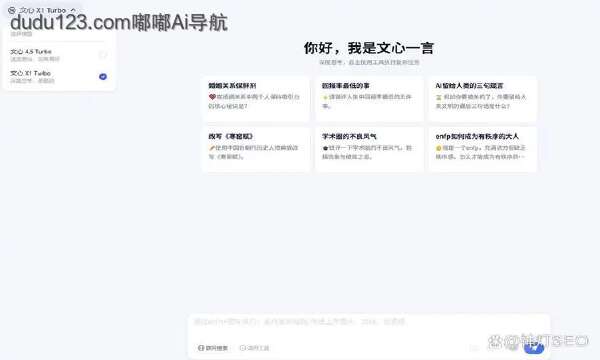Click the pencil icon in 改写《寒窑赋》 card

point(212,148)
